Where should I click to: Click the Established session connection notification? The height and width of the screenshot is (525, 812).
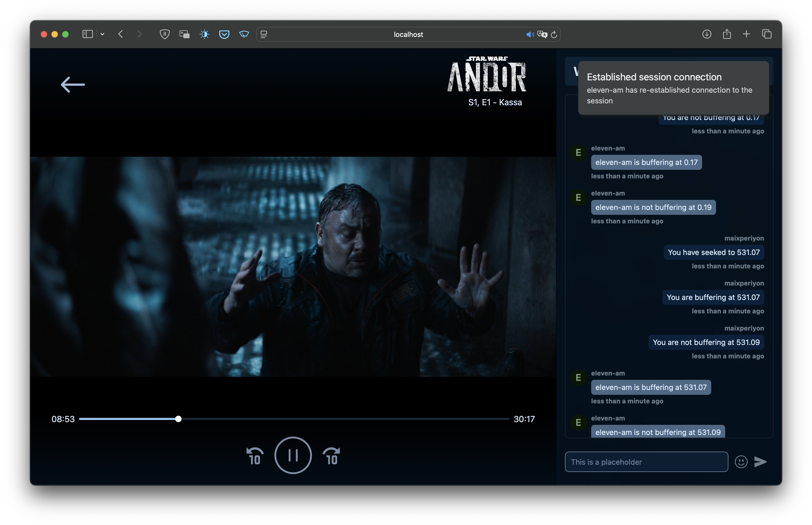[x=673, y=88]
